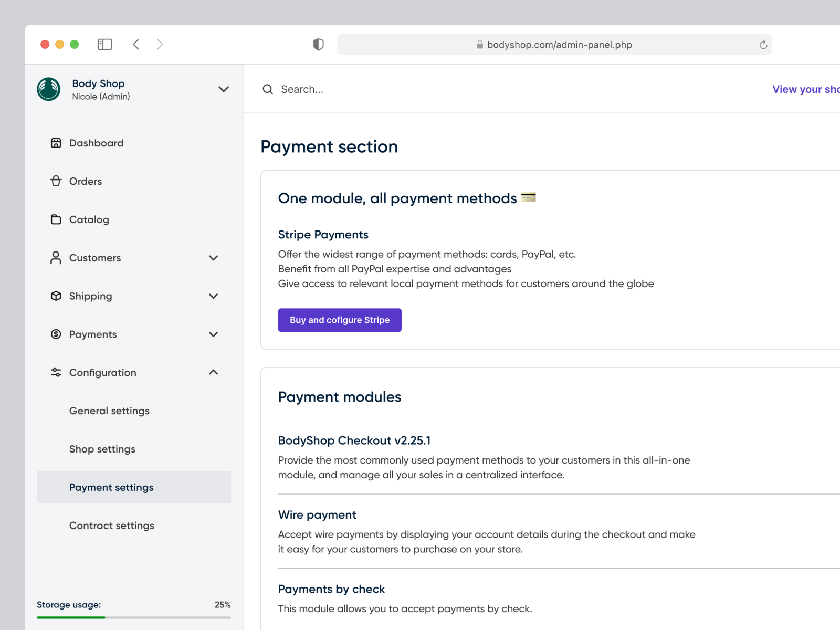Click Buy and cofigure Stripe
This screenshot has width=840, height=630.
pos(340,320)
